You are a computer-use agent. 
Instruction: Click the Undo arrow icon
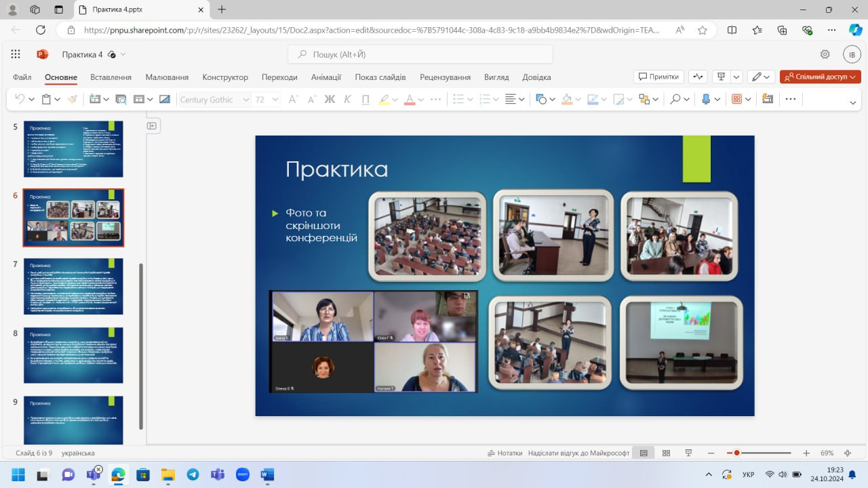(x=19, y=99)
